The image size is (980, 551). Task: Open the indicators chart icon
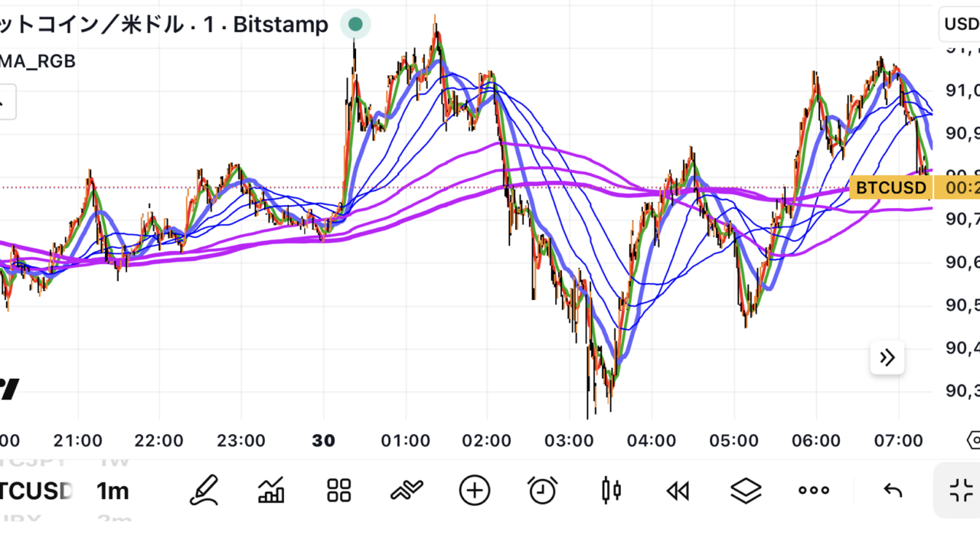(271, 491)
